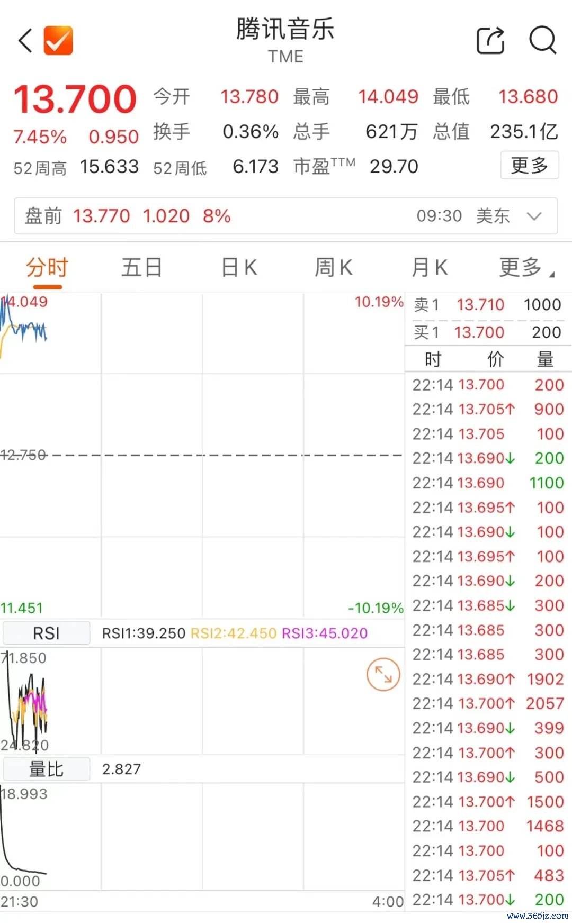
Task: Open the RSI indicator selector
Action: click(47, 633)
